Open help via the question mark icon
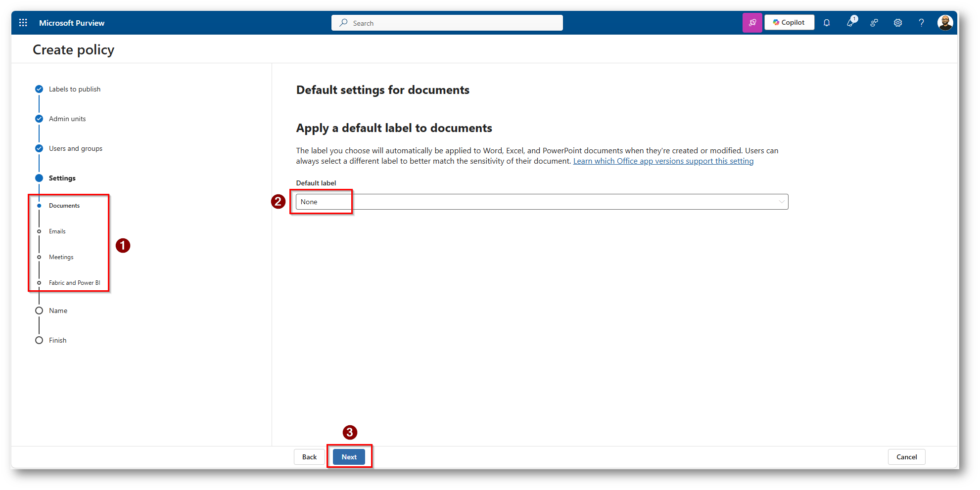This screenshot has width=980, height=490. (x=921, y=23)
